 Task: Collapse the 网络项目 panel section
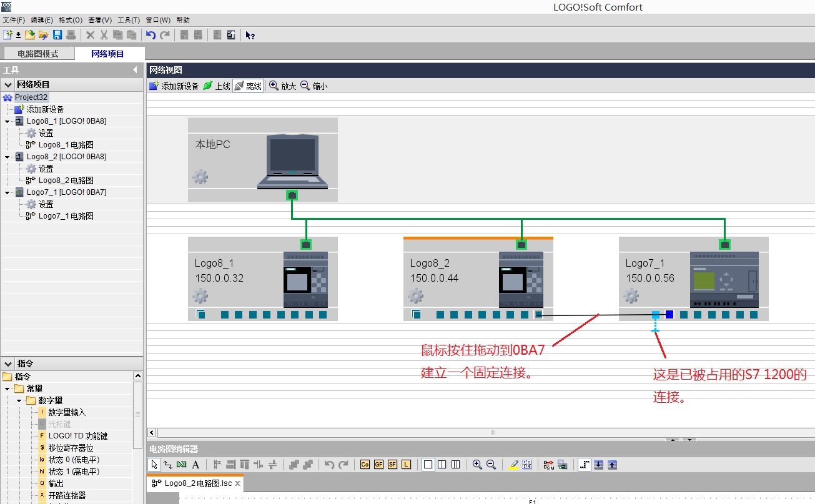8,84
